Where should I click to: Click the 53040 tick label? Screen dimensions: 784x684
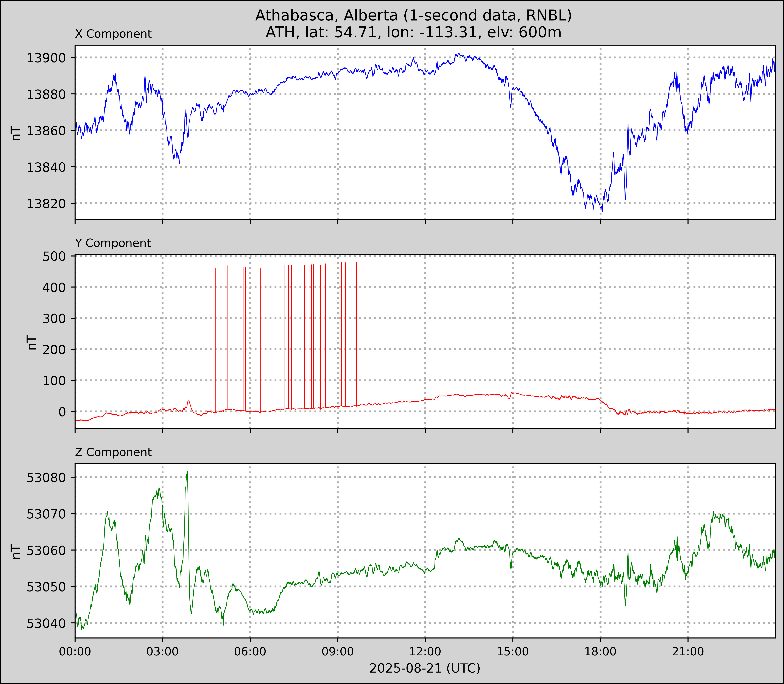point(46,623)
